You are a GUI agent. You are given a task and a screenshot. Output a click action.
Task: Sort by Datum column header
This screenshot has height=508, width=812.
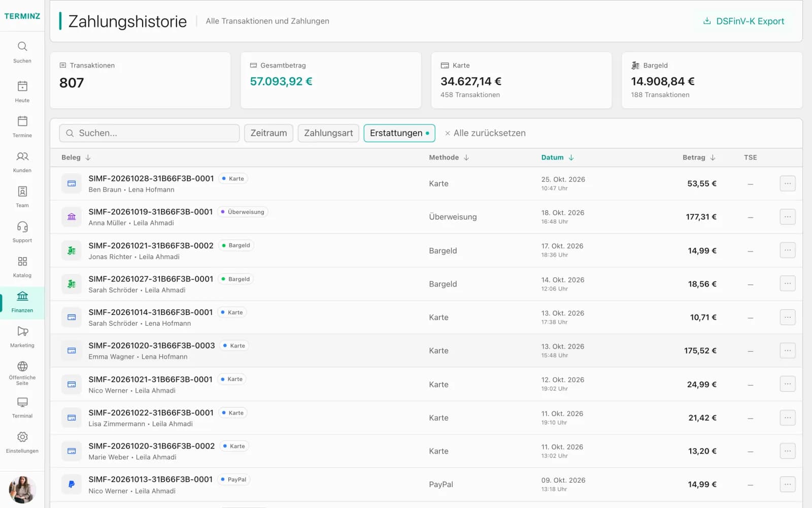click(557, 157)
